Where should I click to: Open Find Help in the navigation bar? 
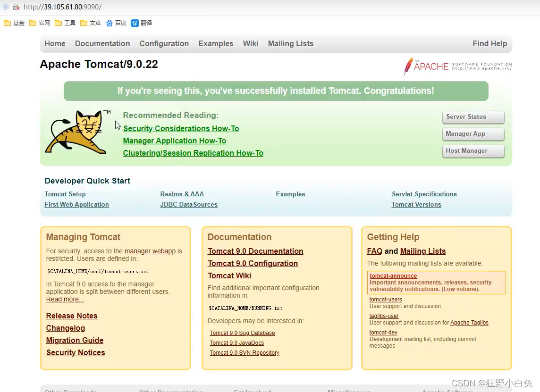point(489,44)
